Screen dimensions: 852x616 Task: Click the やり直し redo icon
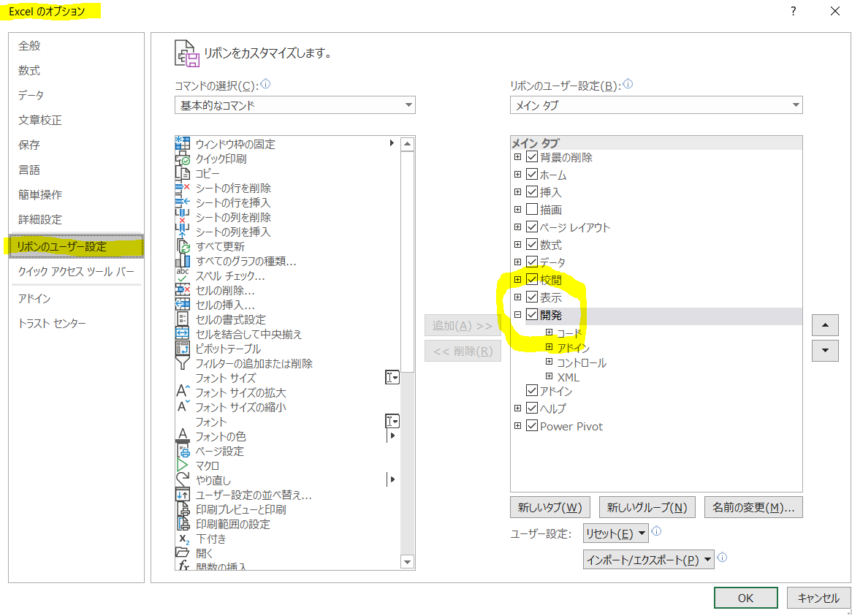tap(183, 479)
